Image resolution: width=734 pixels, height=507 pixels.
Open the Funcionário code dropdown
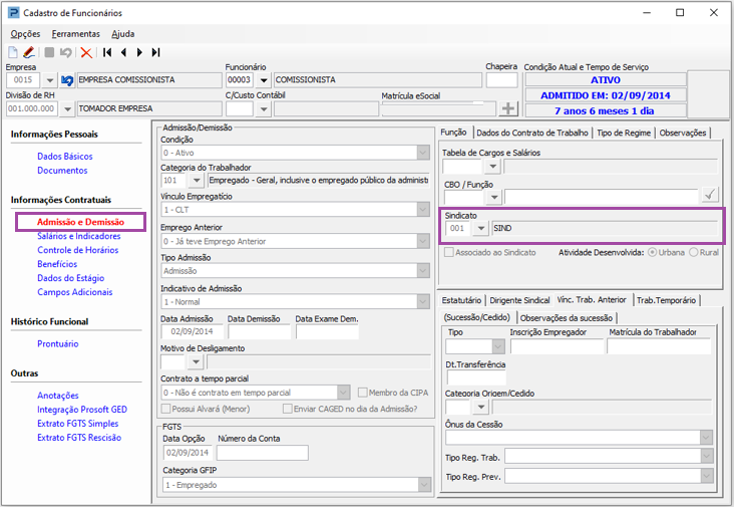pos(264,81)
